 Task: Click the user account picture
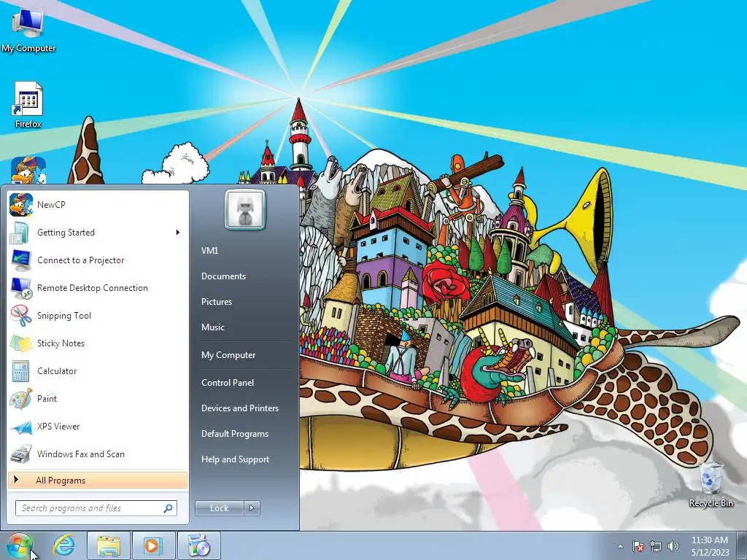point(245,209)
